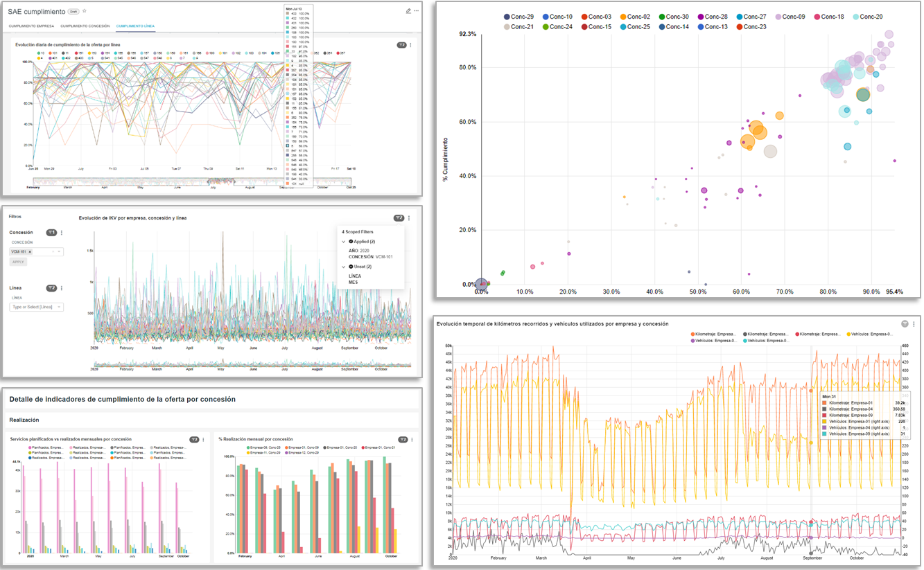This screenshot has height=570, width=924.
Task: Open kebab menu of Servicios planificados chart
Action: point(204,439)
